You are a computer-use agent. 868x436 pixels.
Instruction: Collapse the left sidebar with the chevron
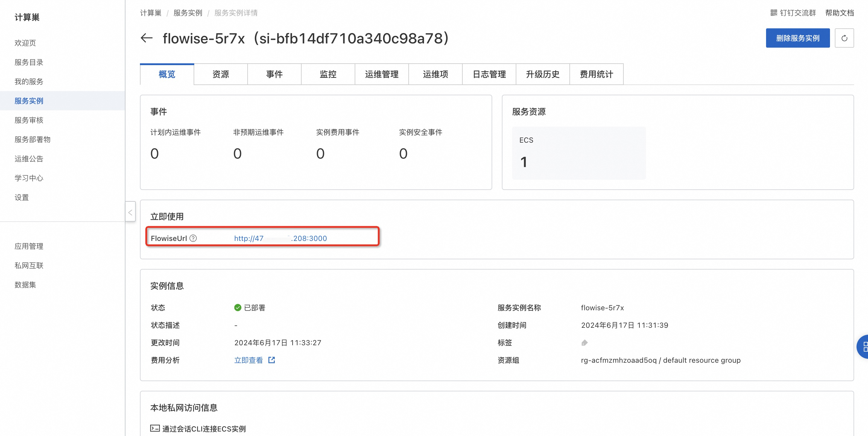(130, 212)
